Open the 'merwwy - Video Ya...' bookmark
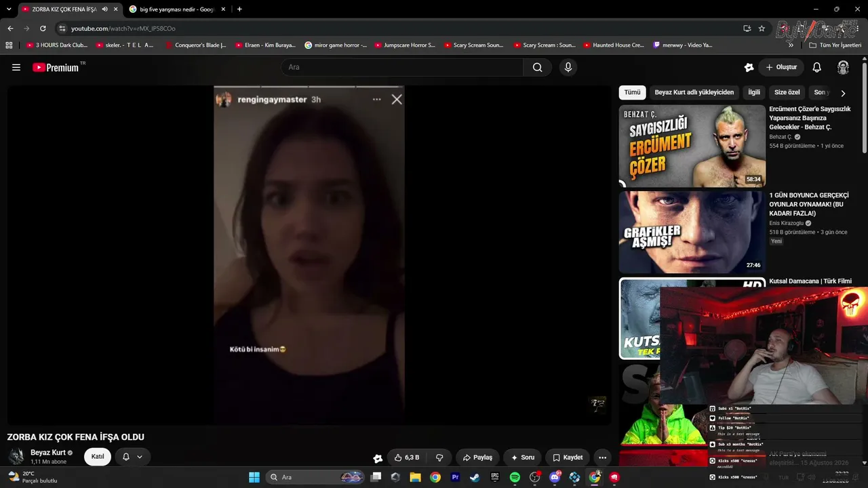This screenshot has height=488, width=868. point(683,45)
